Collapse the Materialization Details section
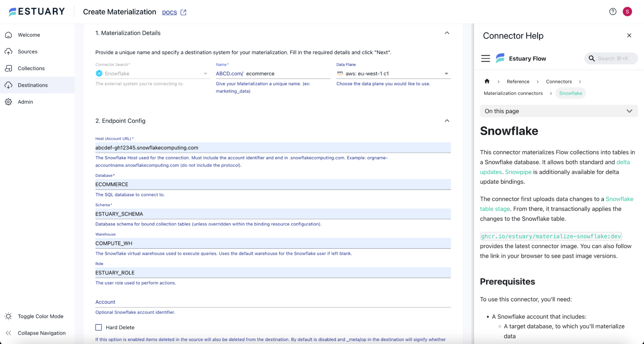 [447, 33]
